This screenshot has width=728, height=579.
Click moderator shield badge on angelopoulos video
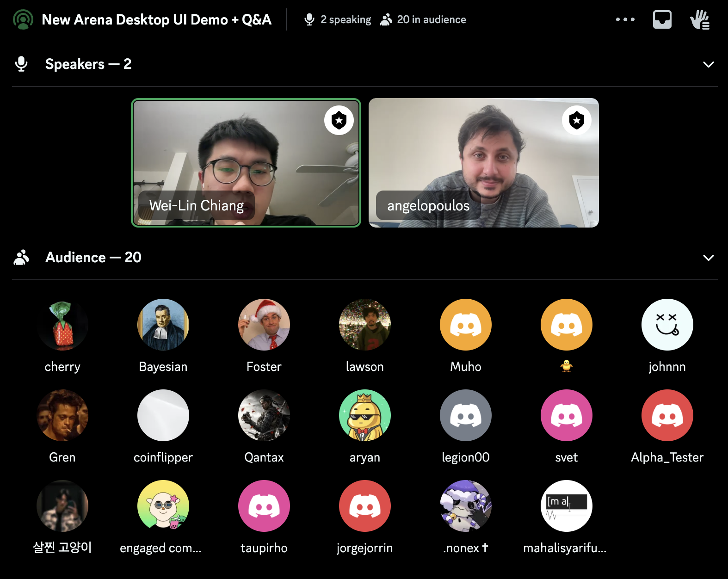[576, 120]
